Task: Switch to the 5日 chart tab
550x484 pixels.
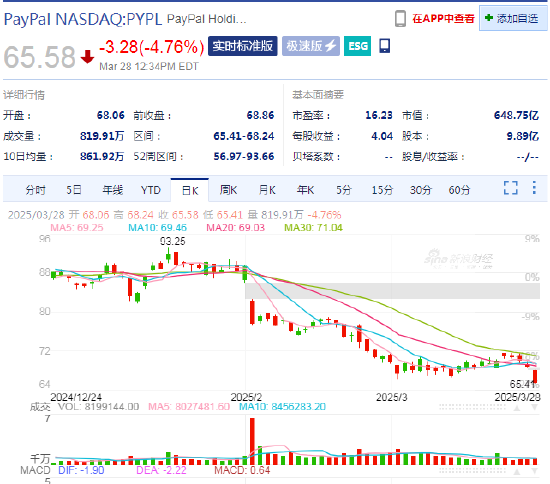Action: 74,190
